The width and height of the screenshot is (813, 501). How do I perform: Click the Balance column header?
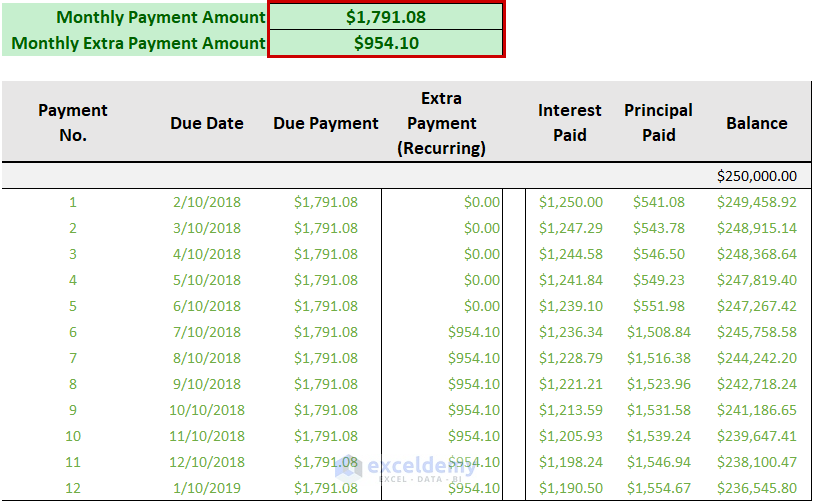tap(756, 123)
